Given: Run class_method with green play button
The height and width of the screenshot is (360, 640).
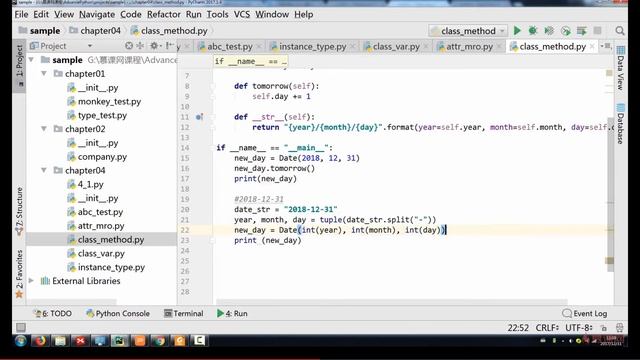Looking at the screenshot, I should 517,31.
